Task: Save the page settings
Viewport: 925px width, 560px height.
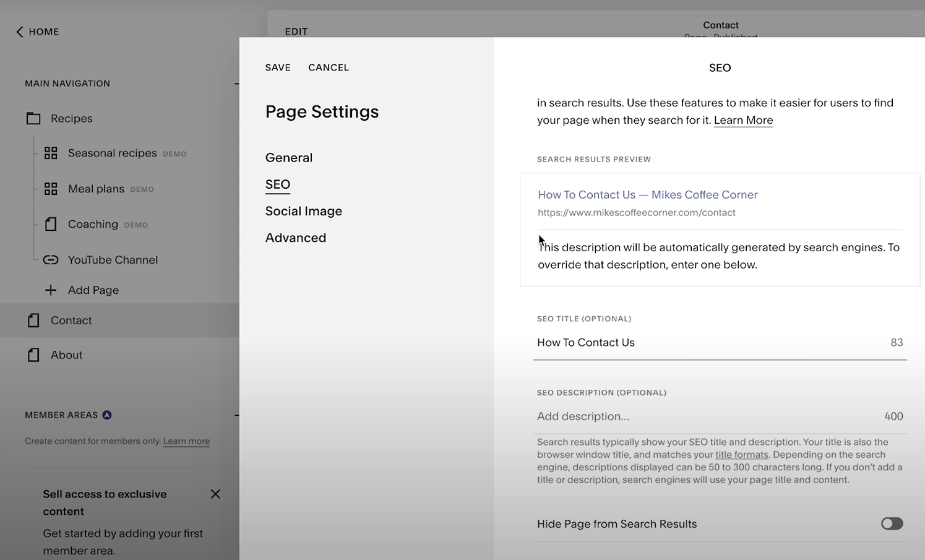Action: pos(278,67)
